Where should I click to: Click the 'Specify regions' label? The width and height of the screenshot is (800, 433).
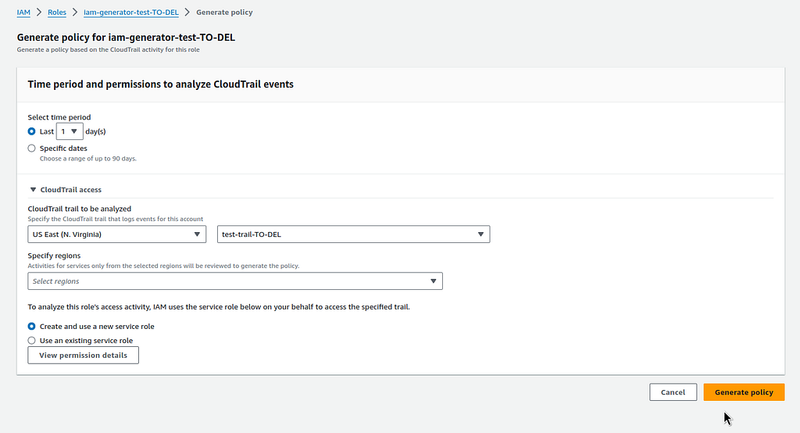coord(54,256)
